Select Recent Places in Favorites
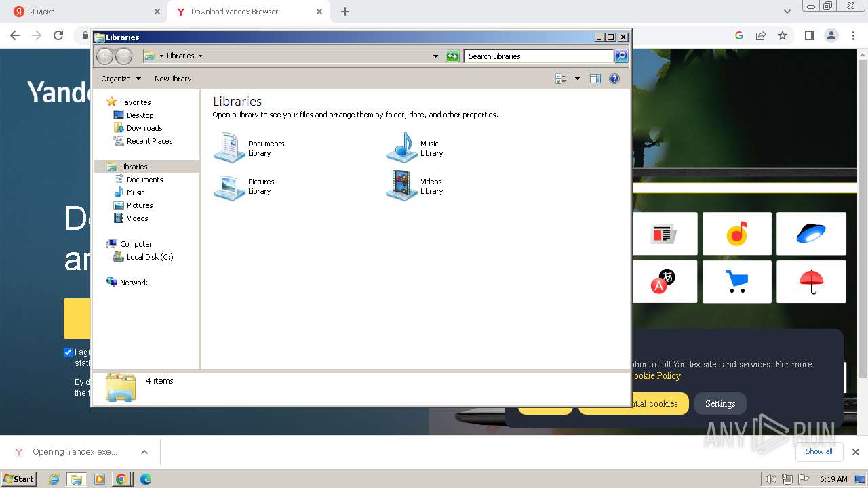 click(x=149, y=141)
